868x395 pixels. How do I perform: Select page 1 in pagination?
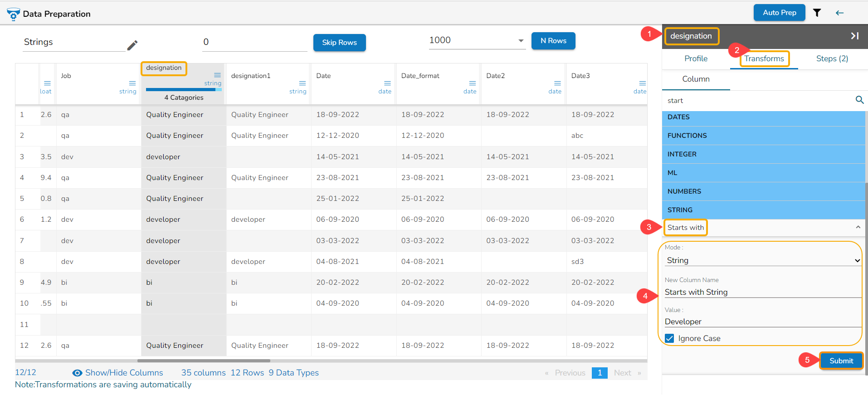coord(600,373)
